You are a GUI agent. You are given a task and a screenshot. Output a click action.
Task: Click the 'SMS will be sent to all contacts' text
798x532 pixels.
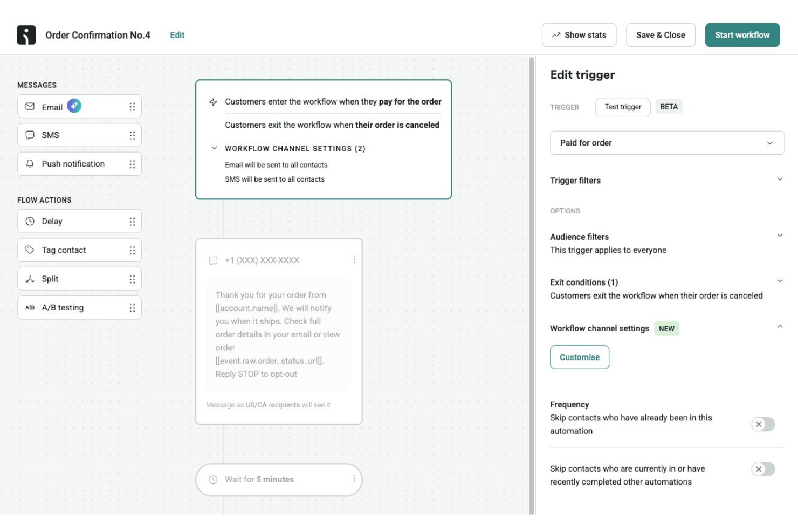coord(274,179)
